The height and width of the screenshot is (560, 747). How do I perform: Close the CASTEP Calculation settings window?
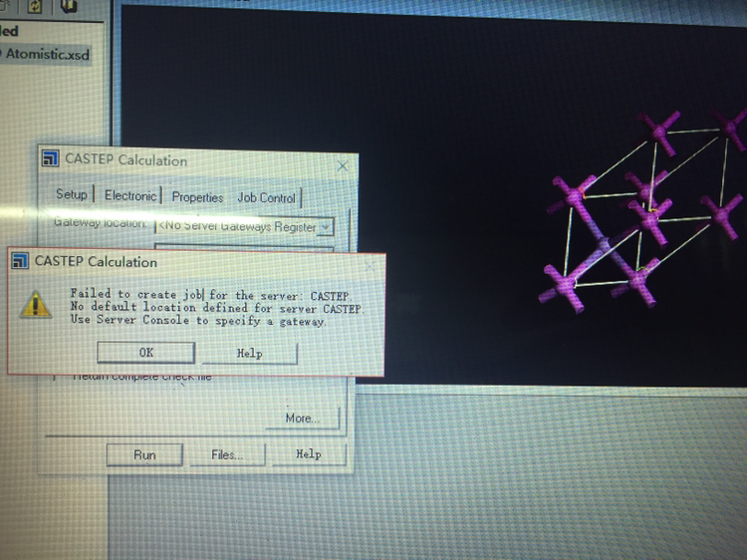[x=343, y=165]
